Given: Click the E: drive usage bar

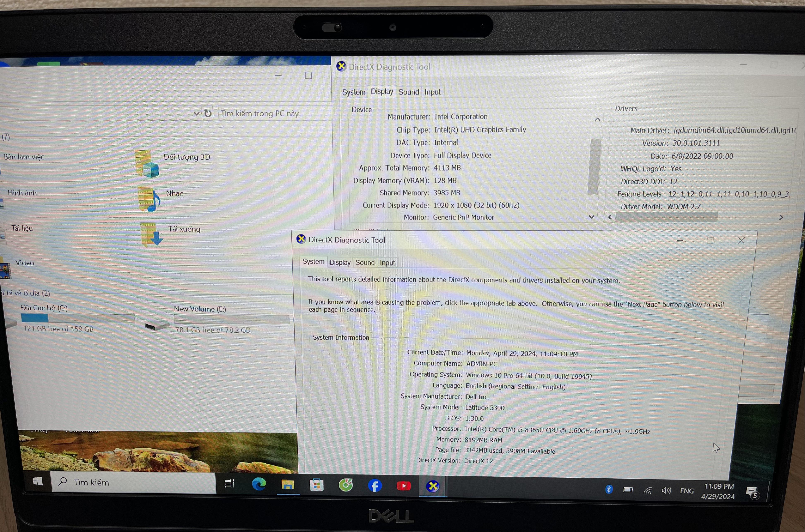Looking at the screenshot, I should click(x=231, y=319).
